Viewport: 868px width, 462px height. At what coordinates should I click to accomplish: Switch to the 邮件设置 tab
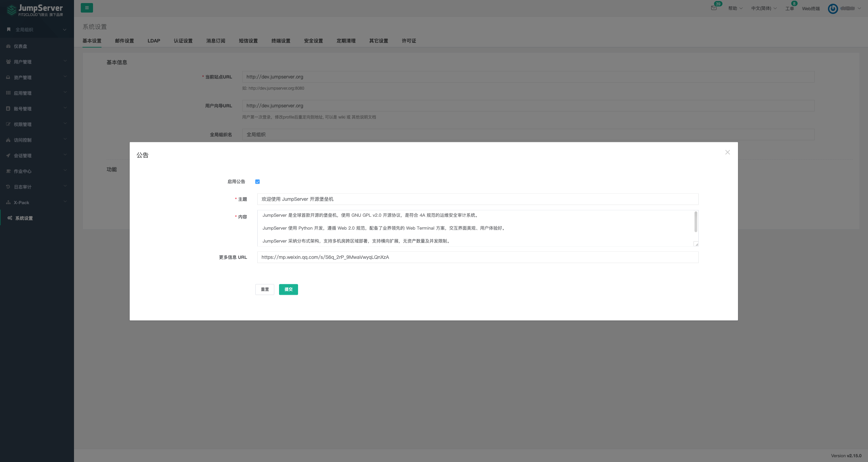[124, 41]
